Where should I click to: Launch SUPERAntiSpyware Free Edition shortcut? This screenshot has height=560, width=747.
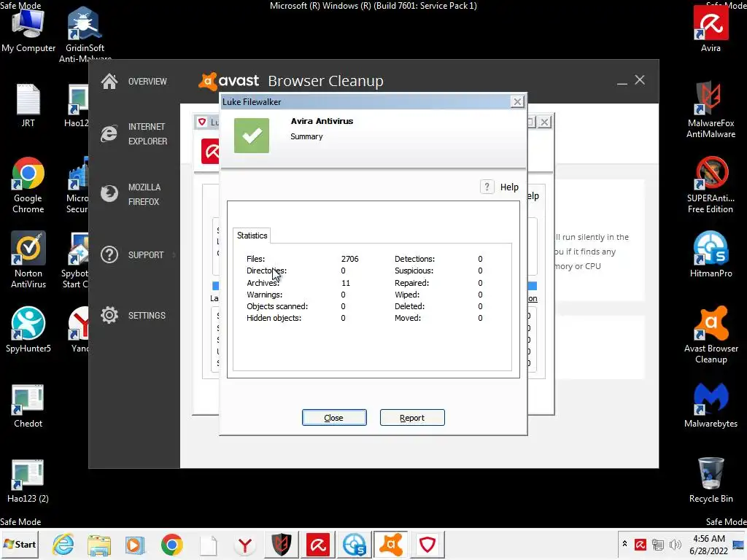click(711, 186)
